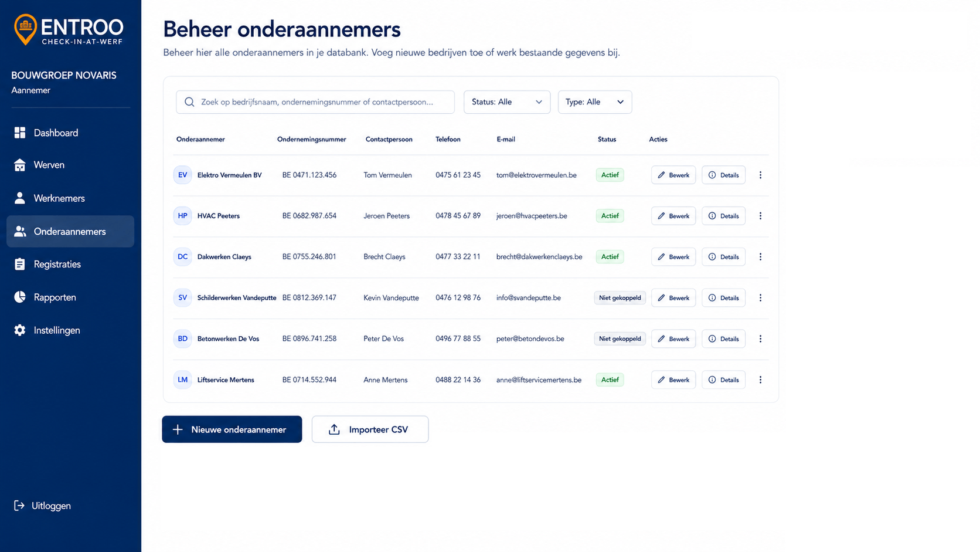Focus the search field for bedrijfsnaam
980x552 pixels.
click(315, 102)
